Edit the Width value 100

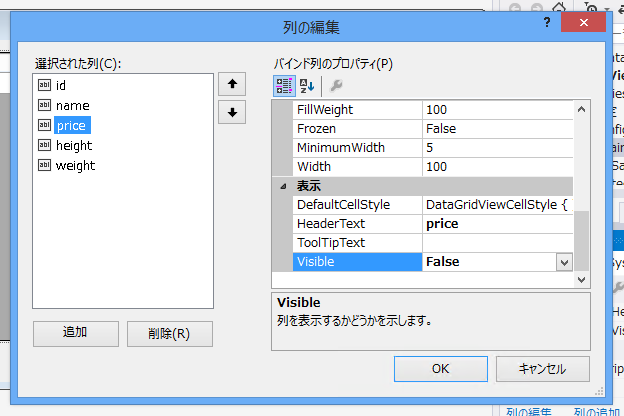[x=497, y=166]
